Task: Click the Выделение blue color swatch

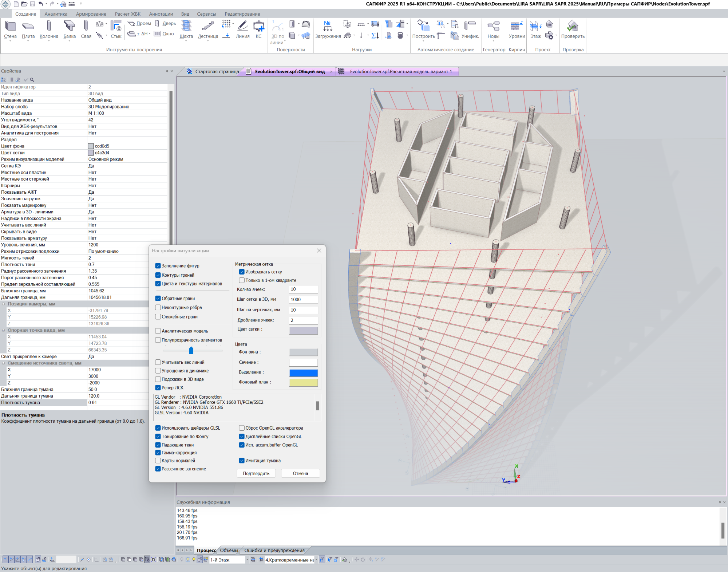Action: click(303, 372)
